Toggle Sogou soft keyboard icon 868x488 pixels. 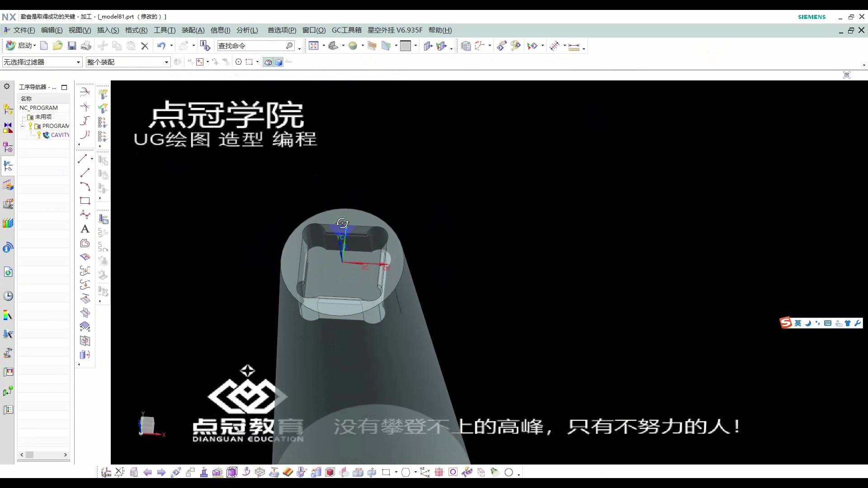(x=828, y=323)
